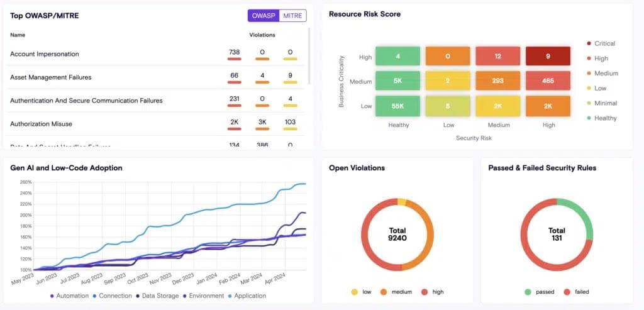Toggle the Minimal risk legend dot
Image resolution: width=644 pixels, height=310 pixels.
(x=588, y=103)
